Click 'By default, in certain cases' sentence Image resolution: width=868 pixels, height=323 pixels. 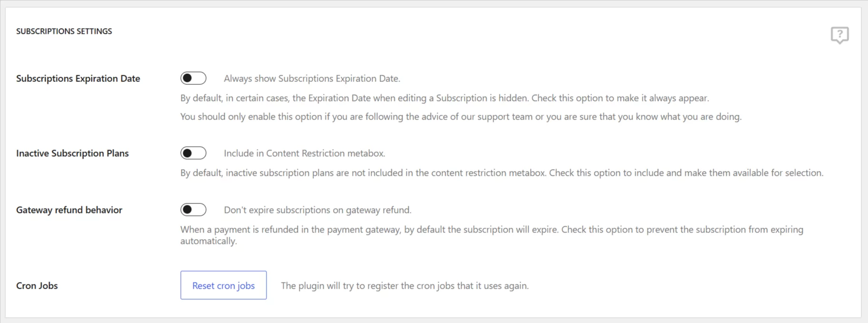click(355, 98)
